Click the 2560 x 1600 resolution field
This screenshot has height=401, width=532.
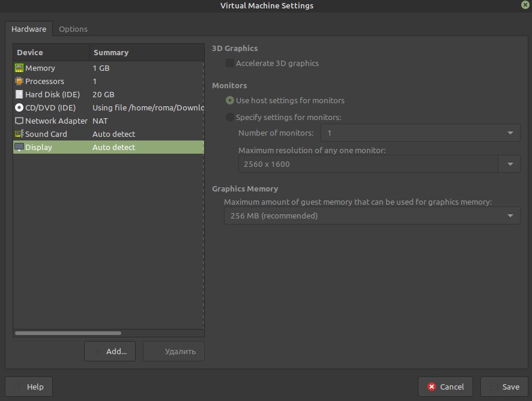tap(368, 164)
